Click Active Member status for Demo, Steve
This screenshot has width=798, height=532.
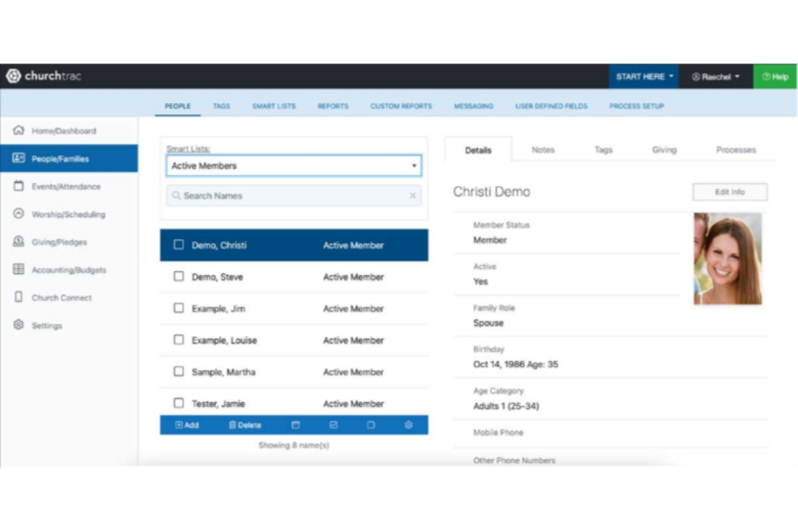point(353,277)
